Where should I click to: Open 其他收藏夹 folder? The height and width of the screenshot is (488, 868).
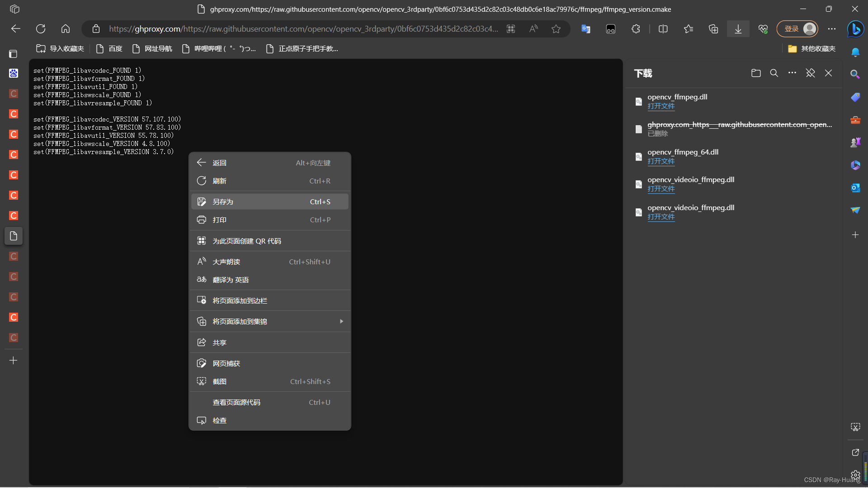pyautogui.click(x=812, y=49)
